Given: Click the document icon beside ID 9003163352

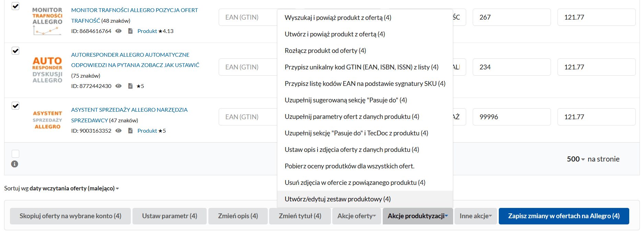Looking at the screenshot, I should [130, 131].
